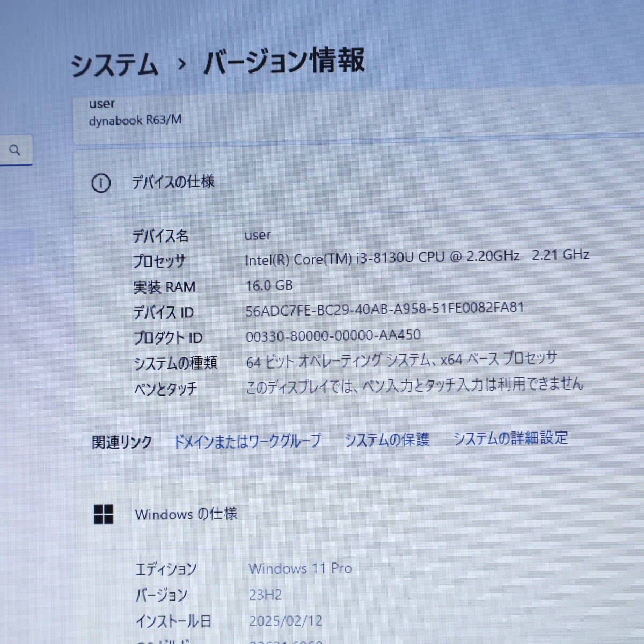
Task: Go back to システム in the breadcrumb
Action: 114,65
